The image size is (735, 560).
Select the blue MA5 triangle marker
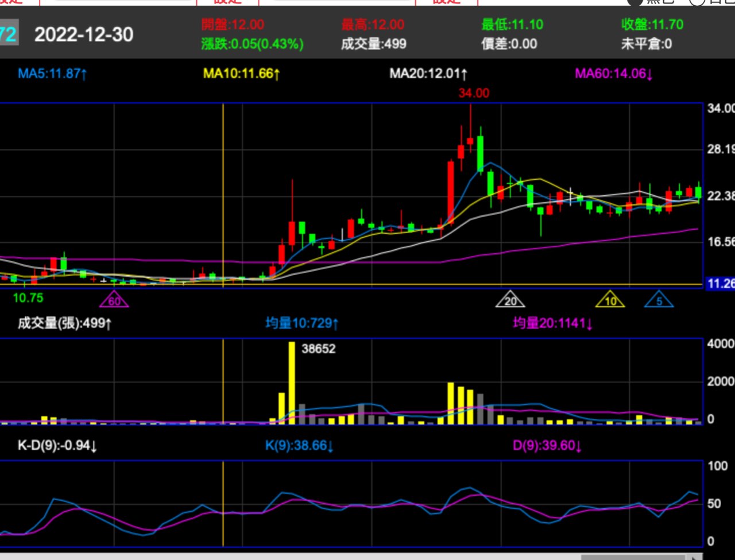pos(659,300)
